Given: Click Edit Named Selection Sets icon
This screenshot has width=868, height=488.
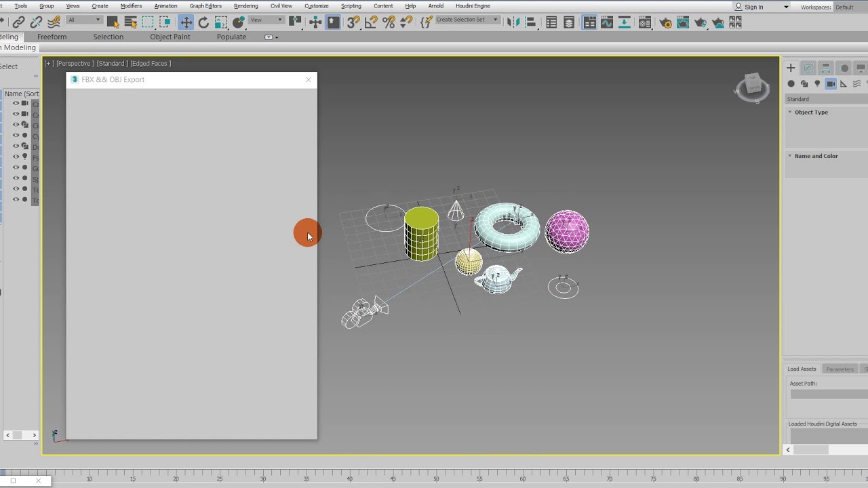Looking at the screenshot, I should click(426, 22).
